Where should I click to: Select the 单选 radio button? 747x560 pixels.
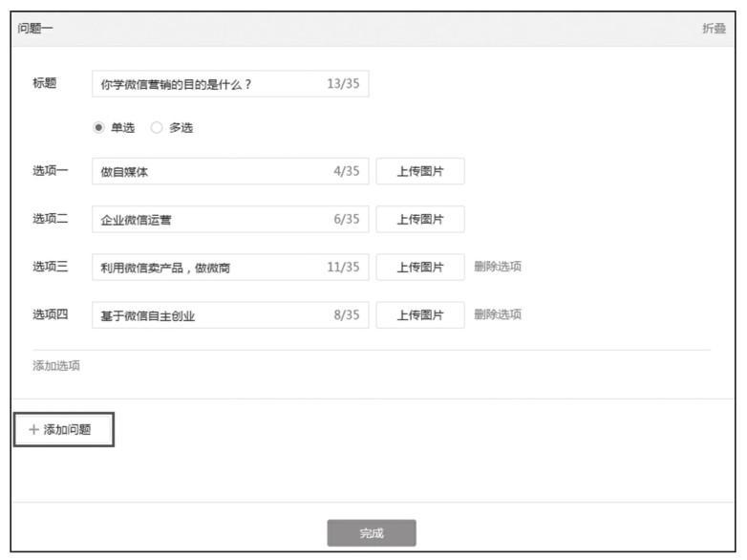(x=98, y=128)
